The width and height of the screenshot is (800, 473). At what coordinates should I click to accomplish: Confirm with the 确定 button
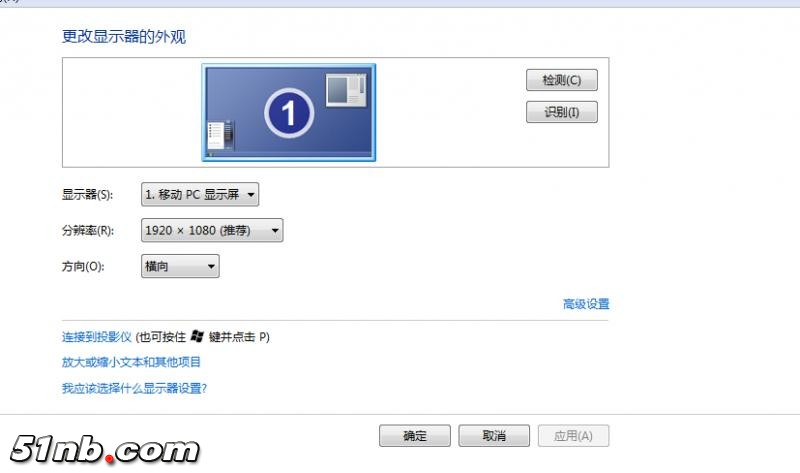click(x=415, y=436)
